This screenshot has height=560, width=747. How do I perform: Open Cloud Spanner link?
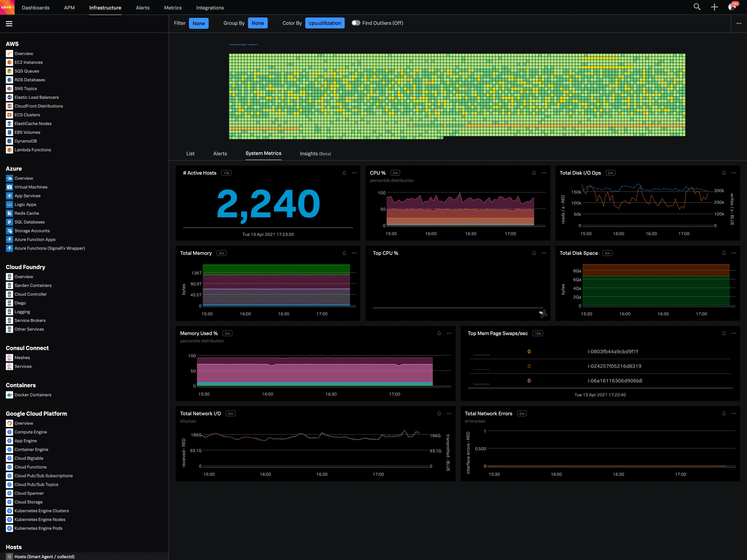29,493
